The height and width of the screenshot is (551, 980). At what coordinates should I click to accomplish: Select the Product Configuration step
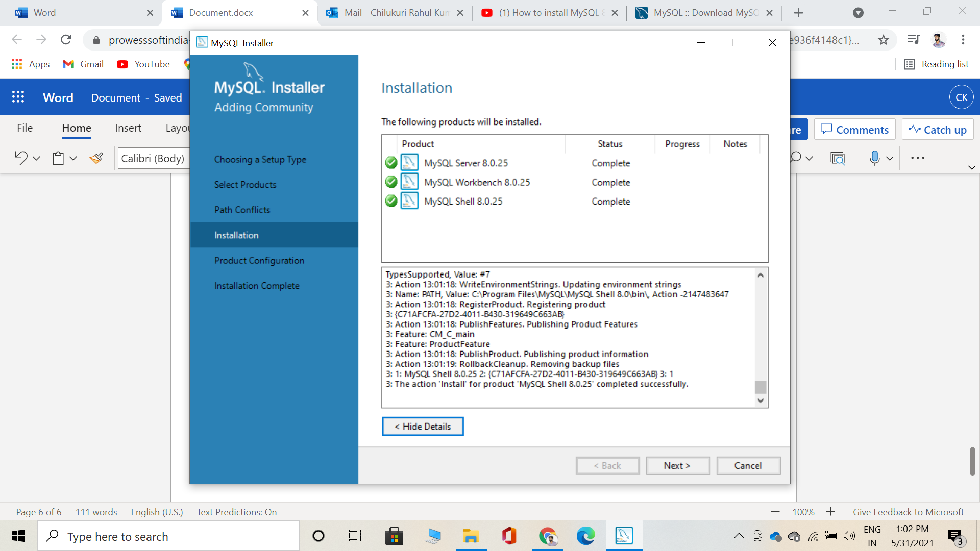click(x=259, y=260)
